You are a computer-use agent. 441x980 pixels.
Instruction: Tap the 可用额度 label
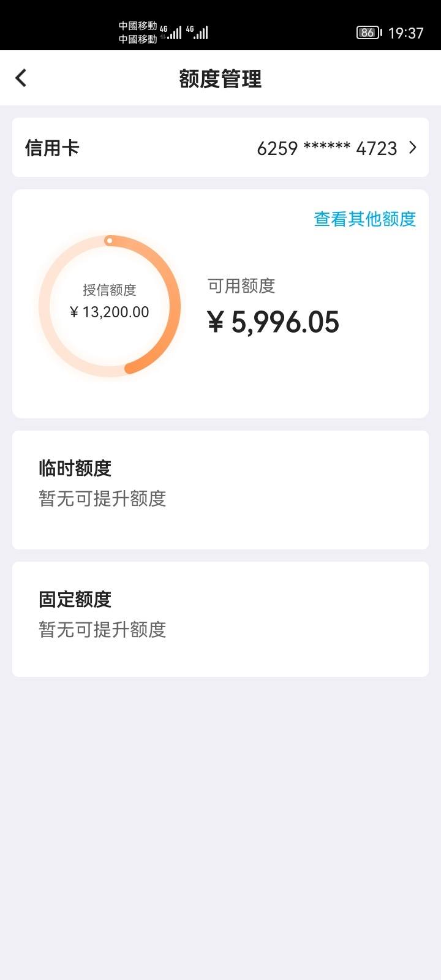241,285
